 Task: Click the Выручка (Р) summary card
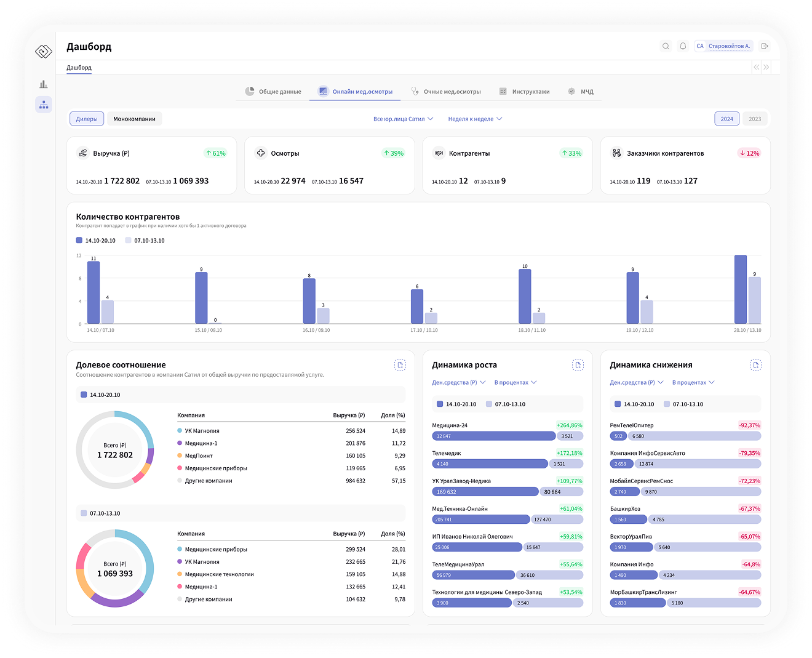151,166
